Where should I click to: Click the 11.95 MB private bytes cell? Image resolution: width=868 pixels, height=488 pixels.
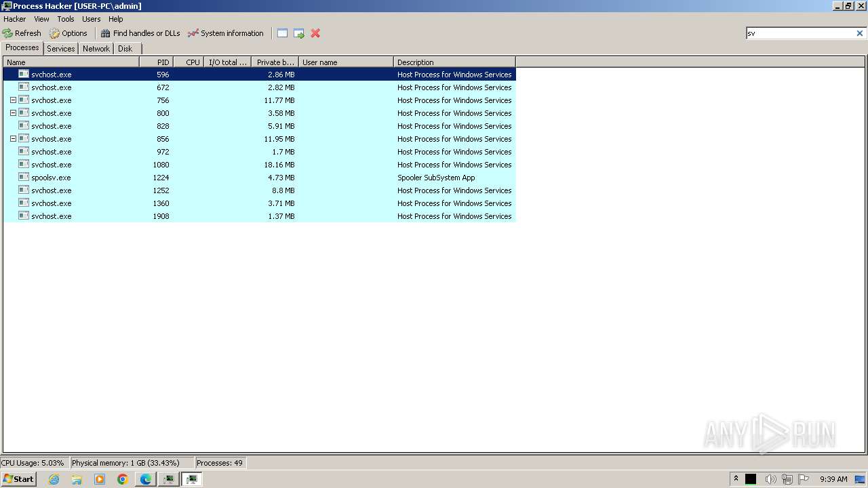click(279, 139)
